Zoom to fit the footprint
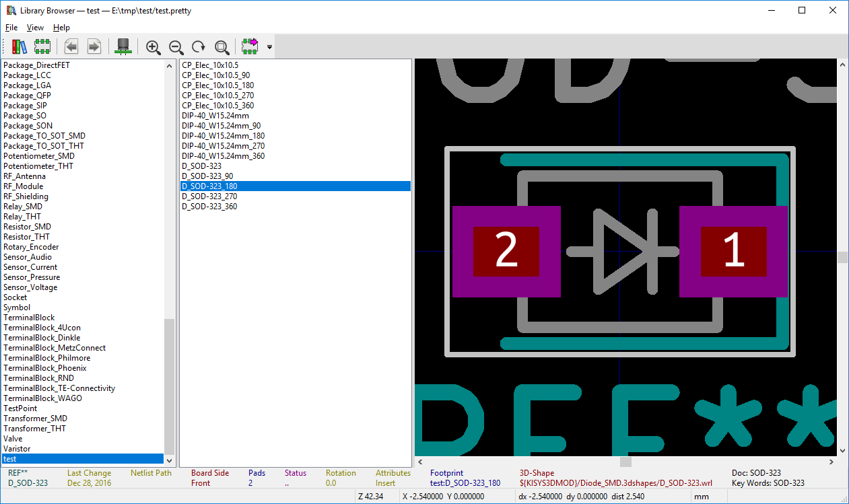The width and height of the screenshot is (849, 504). coord(222,46)
